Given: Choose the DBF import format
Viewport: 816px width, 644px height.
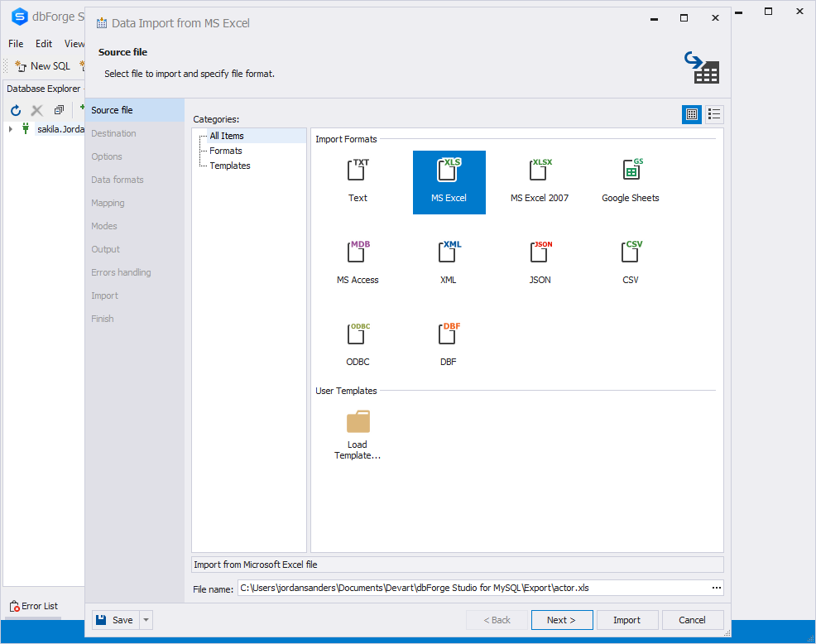Looking at the screenshot, I should tap(449, 345).
